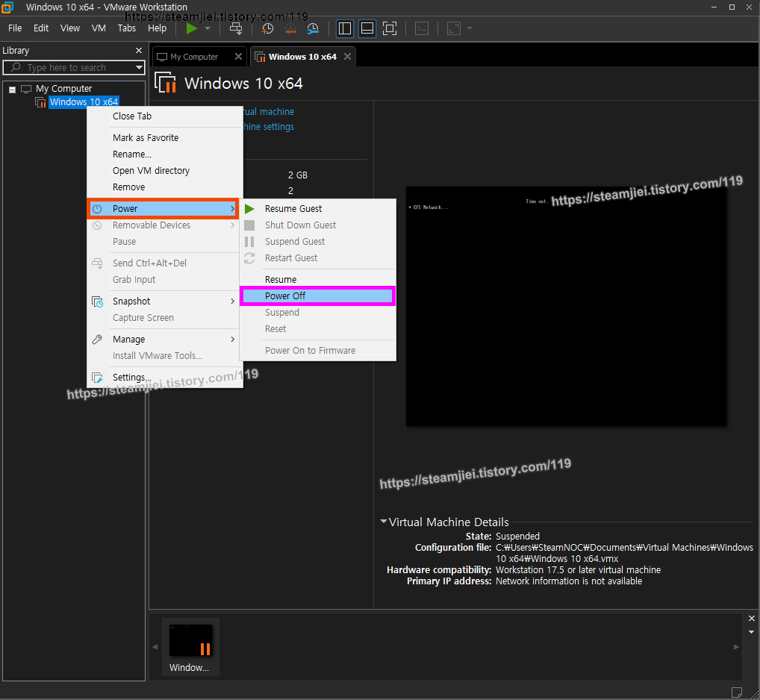Collapse the Virtual Machine Details section
This screenshot has width=760, height=700.
[384, 522]
